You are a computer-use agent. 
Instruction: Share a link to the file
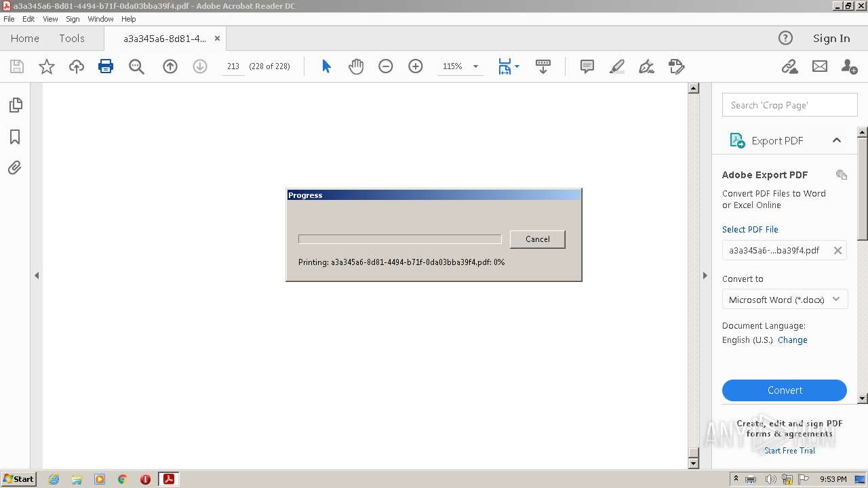click(789, 66)
